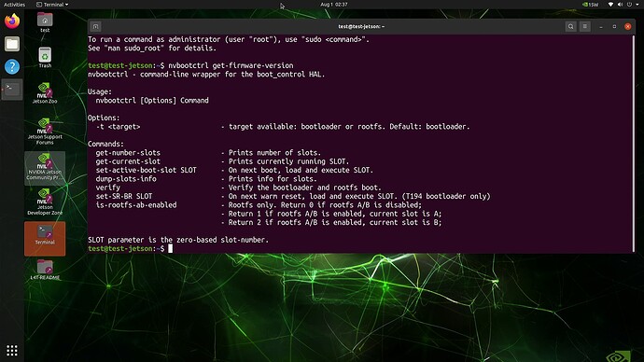
Task: Open network status in the top bar
Action: pyautogui.click(x=610, y=5)
